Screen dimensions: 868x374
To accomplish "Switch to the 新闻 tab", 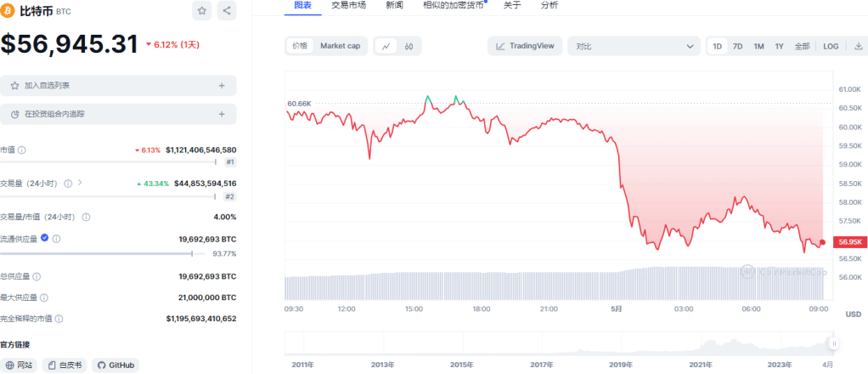I will [x=394, y=6].
